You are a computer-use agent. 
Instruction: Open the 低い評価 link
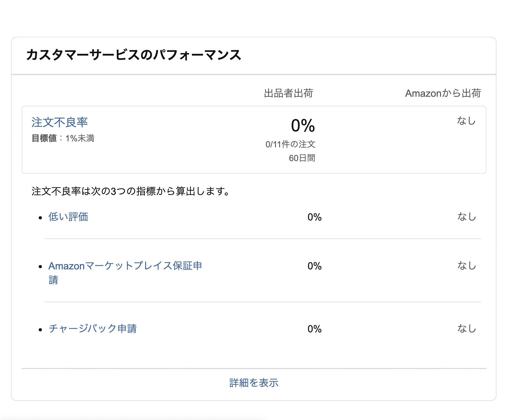68,217
